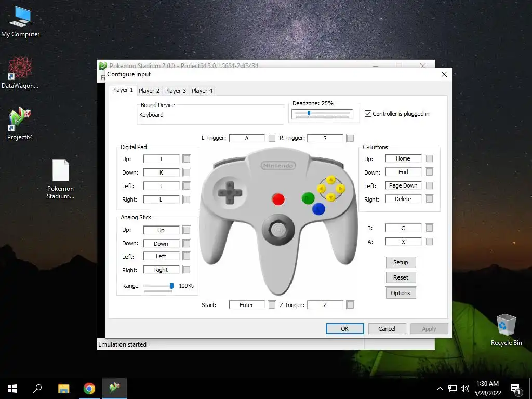Click the C-Buttons Down field End
Viewport: 532px width, 399px height.
click(403, 172)
